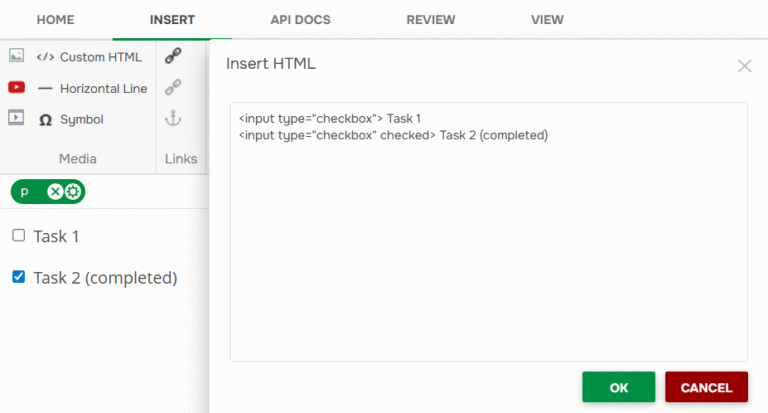
Task: Open the Symbol inserter
Action: pyautogui.click(x=71, y=120)
